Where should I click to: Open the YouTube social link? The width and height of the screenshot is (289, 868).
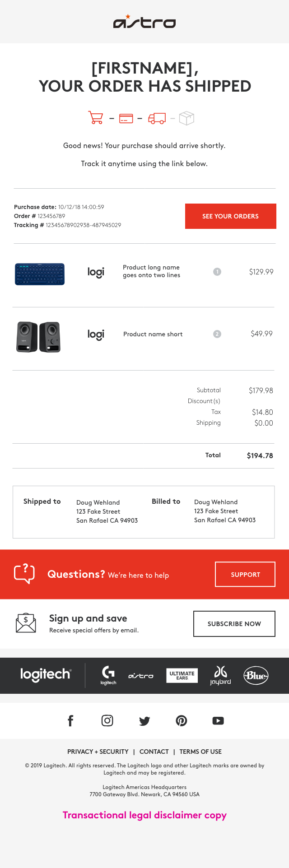(218, 721)
